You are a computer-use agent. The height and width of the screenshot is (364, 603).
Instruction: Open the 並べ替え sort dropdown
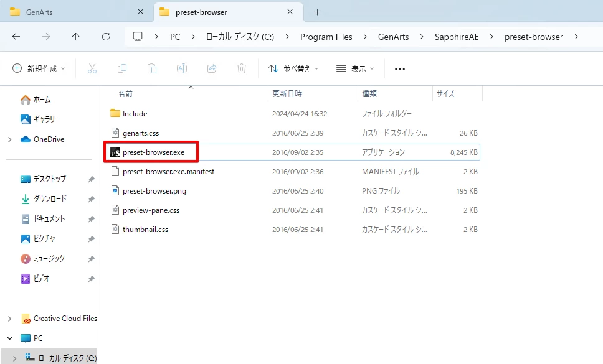click(x=294, y=68)
